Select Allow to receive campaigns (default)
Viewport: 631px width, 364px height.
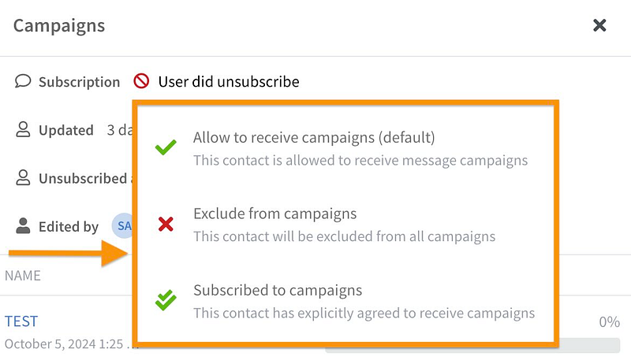click(x=314, y=138)
